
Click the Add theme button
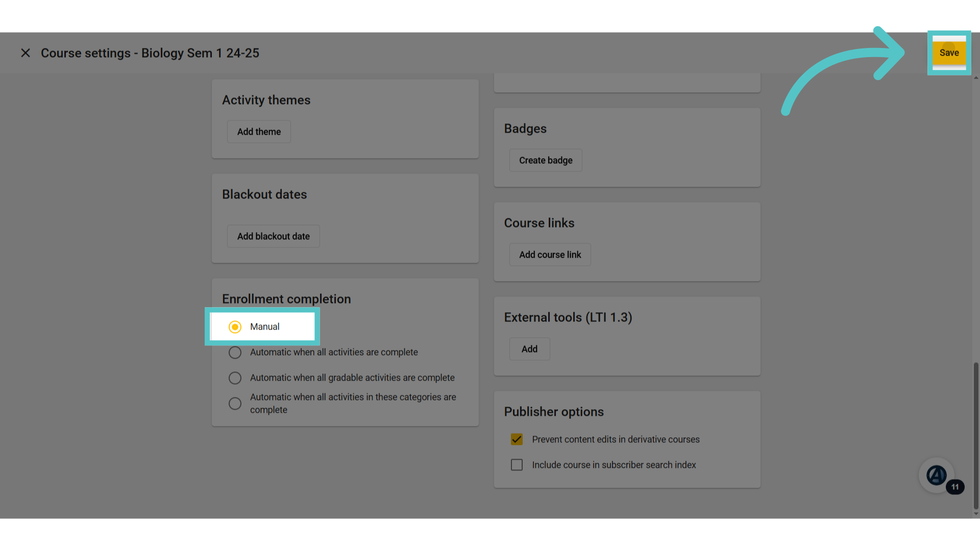(x=259, y=132)
